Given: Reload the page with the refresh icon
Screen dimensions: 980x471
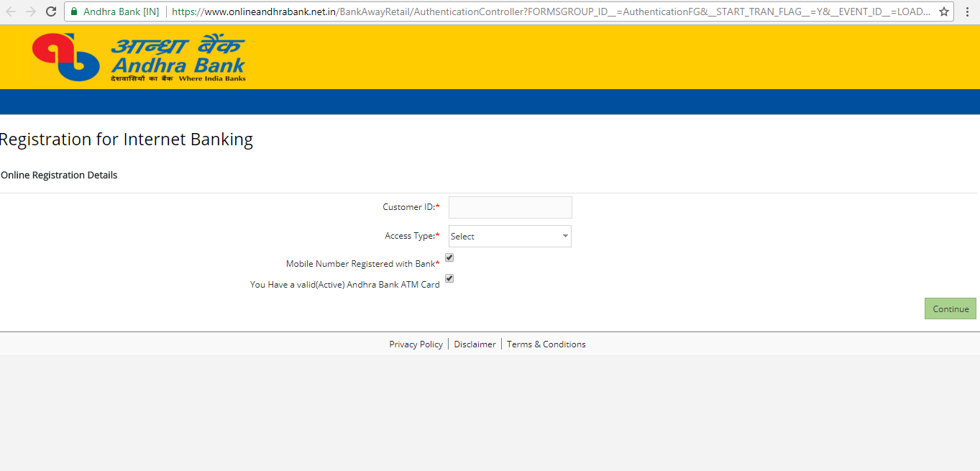Looking at the screenshot, I should [x=51, y=12].
